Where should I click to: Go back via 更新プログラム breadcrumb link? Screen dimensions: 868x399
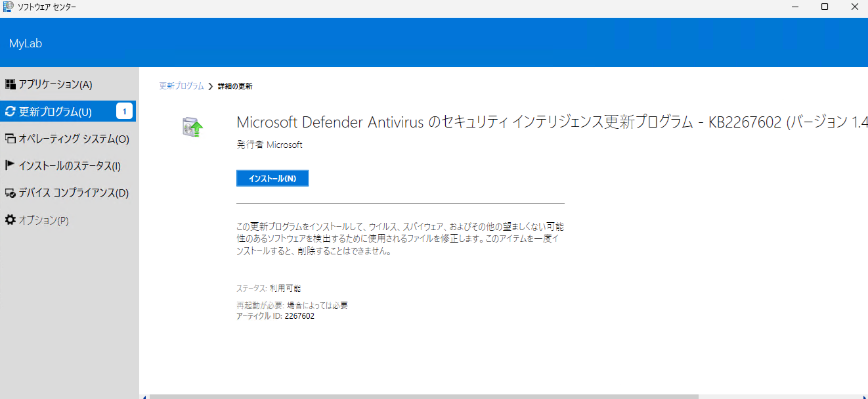click(181, 86)
